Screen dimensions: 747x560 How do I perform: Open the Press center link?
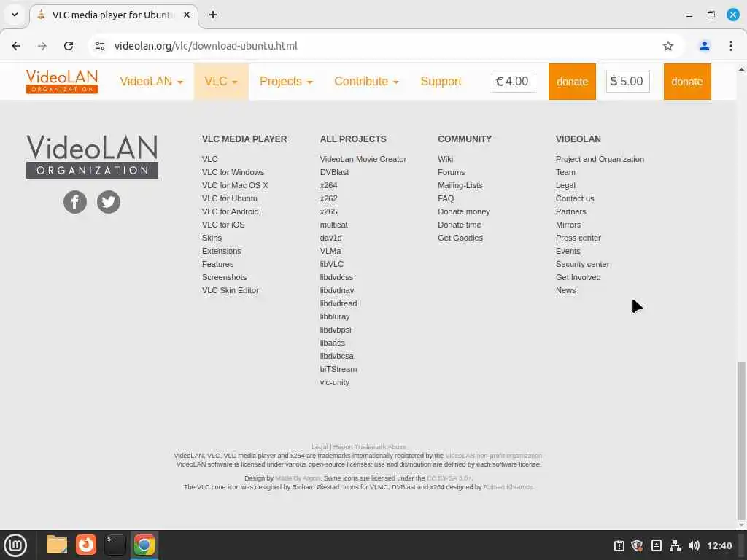(578, 238)
